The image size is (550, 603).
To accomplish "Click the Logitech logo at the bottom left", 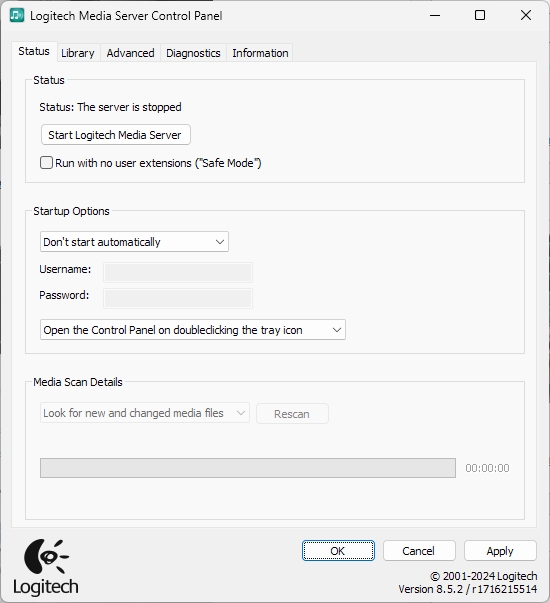I will click(46, 568).
